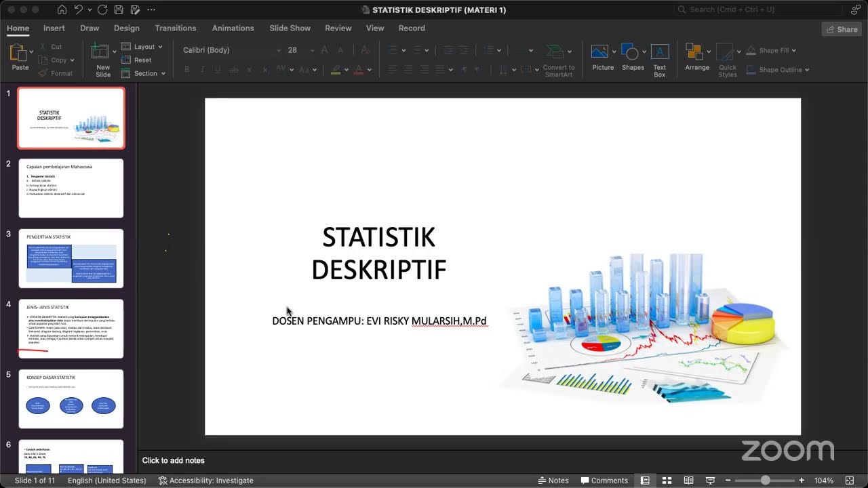
Task: Redo the last action
Action: (102, 9)
